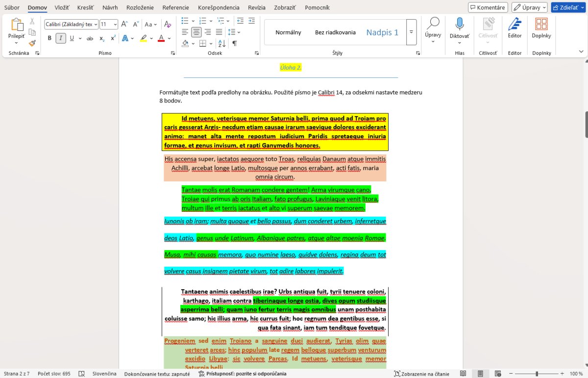Increase font size with the grow font icon

tap(124, 25)
